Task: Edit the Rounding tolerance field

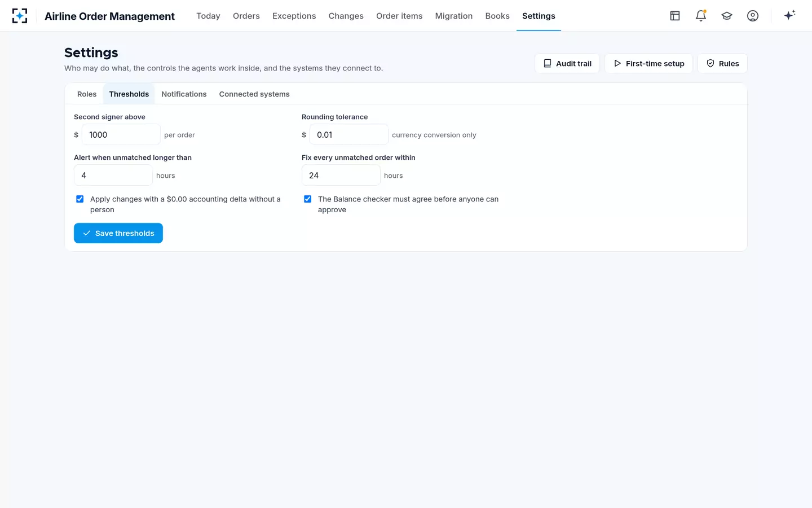Action: 349,135
